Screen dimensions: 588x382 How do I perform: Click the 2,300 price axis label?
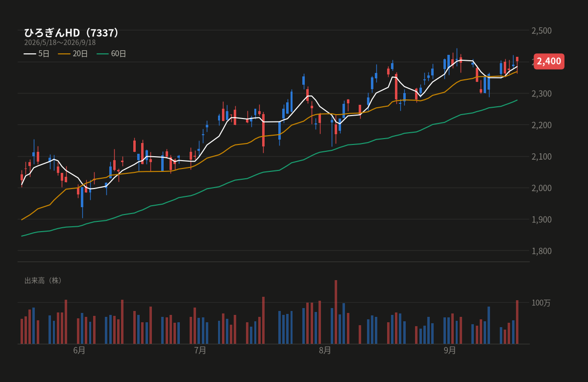coord(541,94)
